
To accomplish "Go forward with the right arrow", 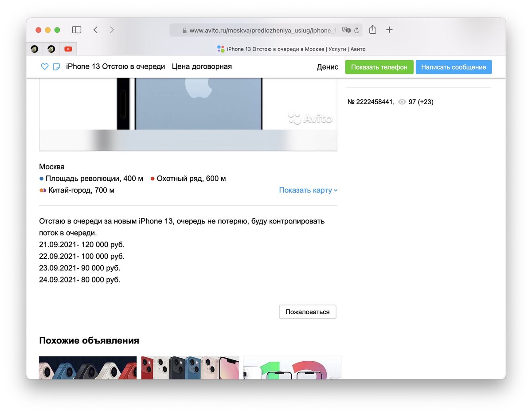I will coord(112,30).
